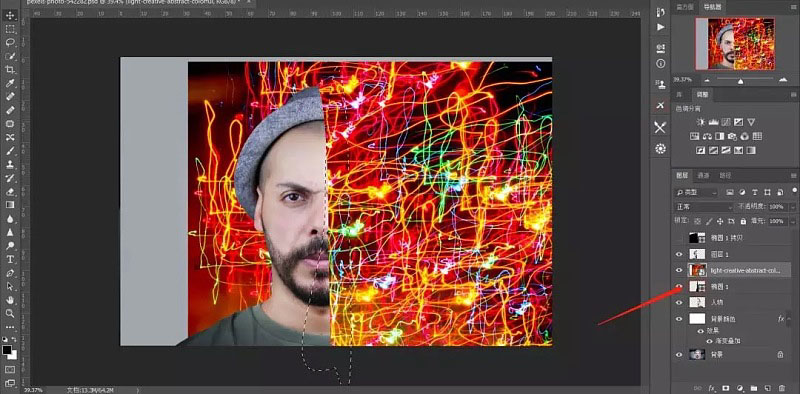
Task: Click the navigator preview thumbnail
Action: pos(735,44)
